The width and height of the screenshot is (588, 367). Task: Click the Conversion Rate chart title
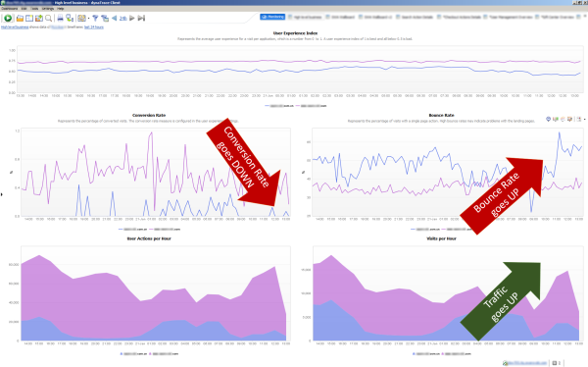(x=149, y=116)
